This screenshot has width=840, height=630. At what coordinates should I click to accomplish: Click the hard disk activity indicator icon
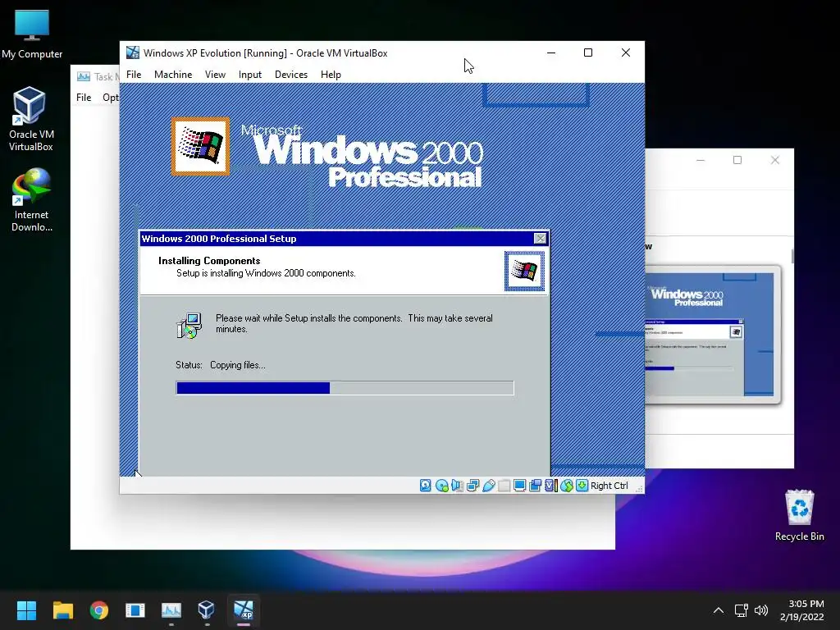[426, 486]
